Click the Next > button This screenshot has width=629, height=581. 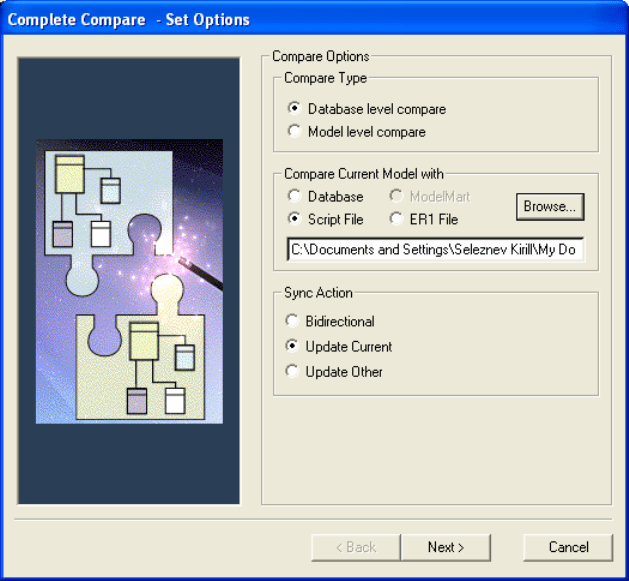[445, 547]
